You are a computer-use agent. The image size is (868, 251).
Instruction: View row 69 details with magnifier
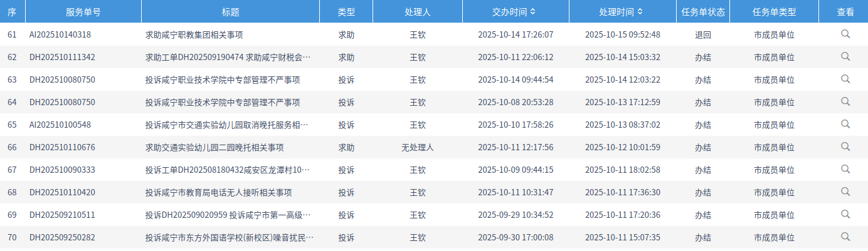pyautogui.click(x=845, y=214)
